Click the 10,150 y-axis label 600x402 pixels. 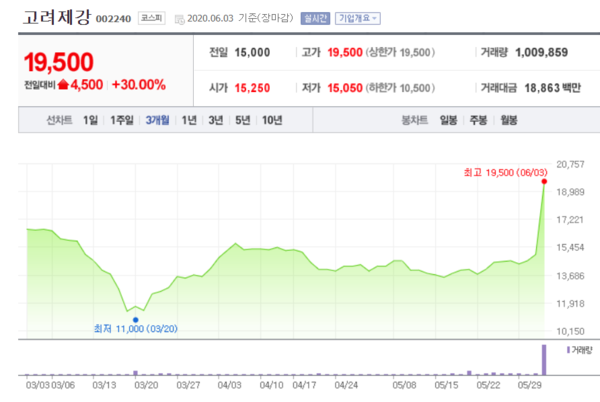(570, 331)
